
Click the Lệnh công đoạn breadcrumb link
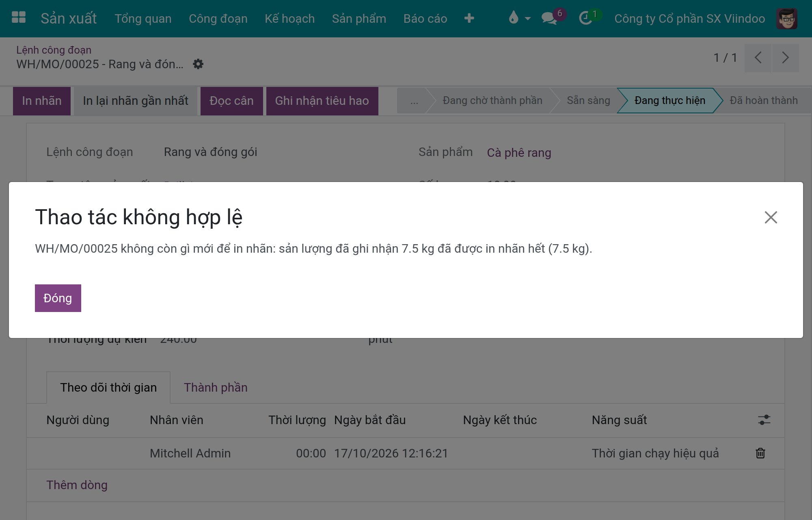54,50
